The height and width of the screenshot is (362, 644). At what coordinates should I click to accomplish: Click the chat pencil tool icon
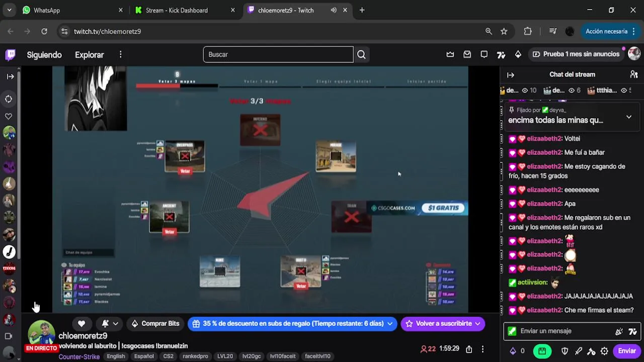click(578, 351)
